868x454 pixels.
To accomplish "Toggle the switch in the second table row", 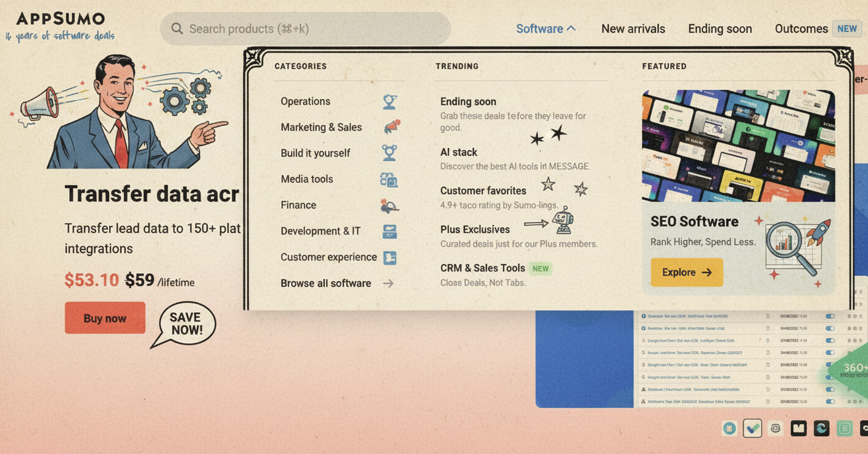I will (830, 329).
